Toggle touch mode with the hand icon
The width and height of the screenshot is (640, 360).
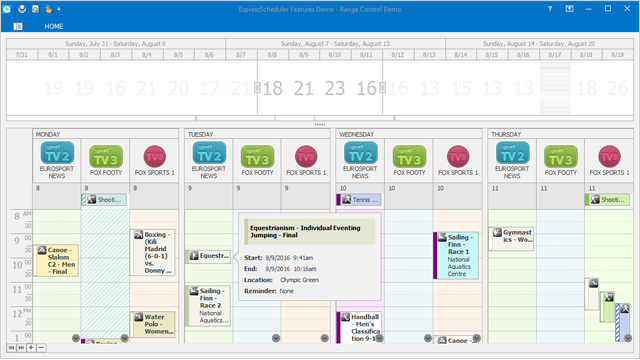click(48, 9)
